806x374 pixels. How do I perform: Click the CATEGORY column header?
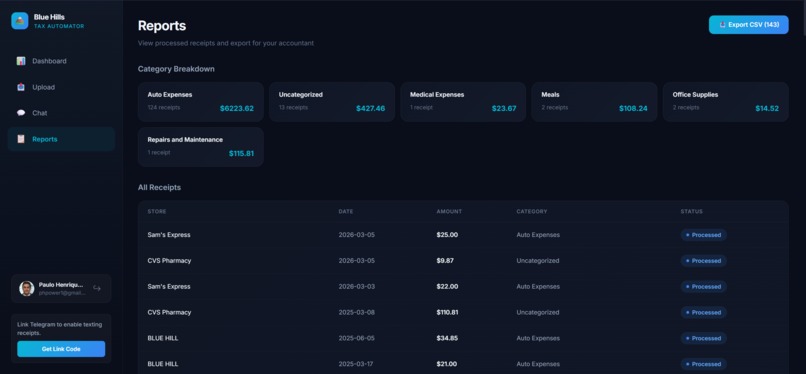point(532,212)
